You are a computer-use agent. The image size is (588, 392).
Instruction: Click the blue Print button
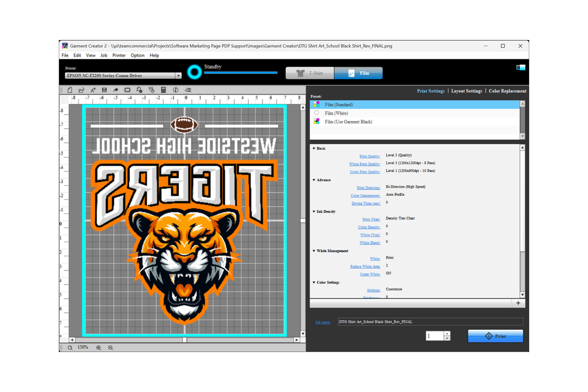[x=495, y=336]
